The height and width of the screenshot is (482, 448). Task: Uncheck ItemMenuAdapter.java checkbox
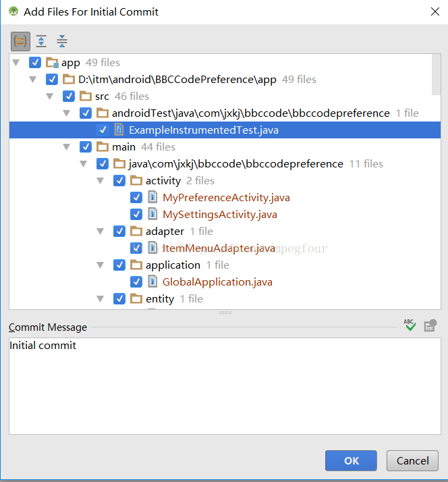point(136,248)
